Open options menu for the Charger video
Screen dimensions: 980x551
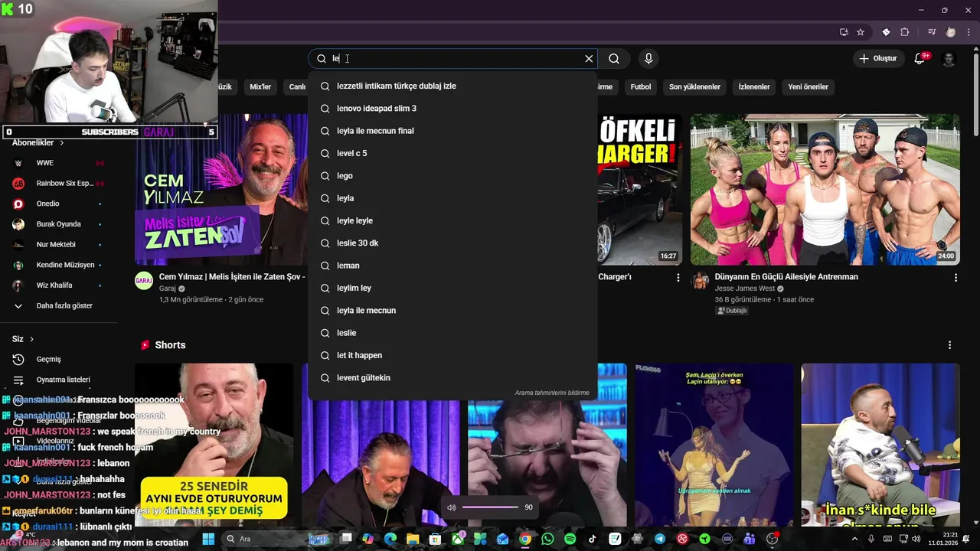678,278
